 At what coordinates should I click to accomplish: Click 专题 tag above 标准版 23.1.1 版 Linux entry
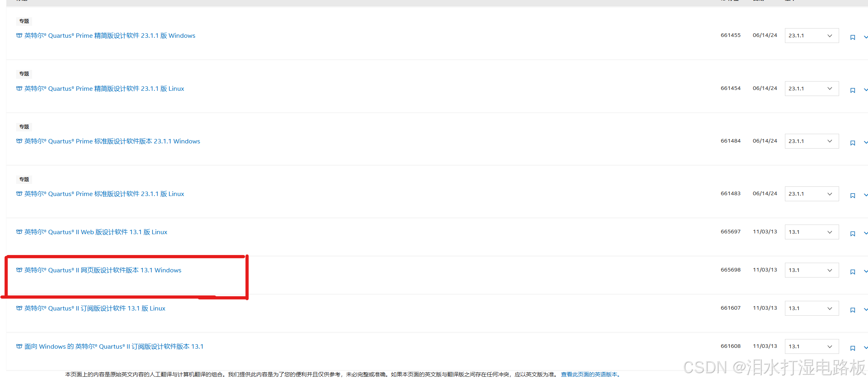pyautogui.click(x=24, y=180)
